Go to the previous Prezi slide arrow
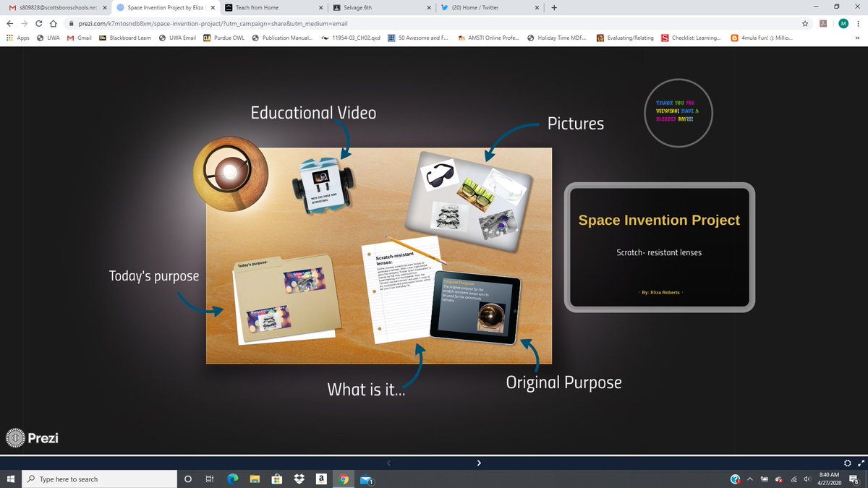 (388, 463)
